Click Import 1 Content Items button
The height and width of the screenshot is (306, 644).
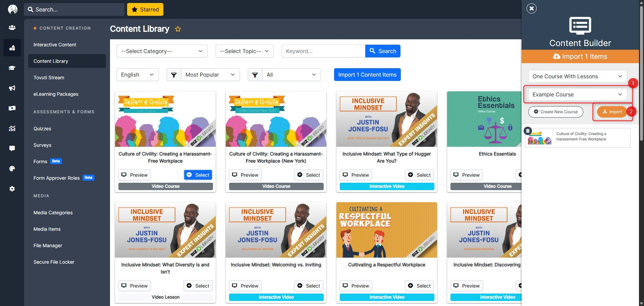point(367,75)
